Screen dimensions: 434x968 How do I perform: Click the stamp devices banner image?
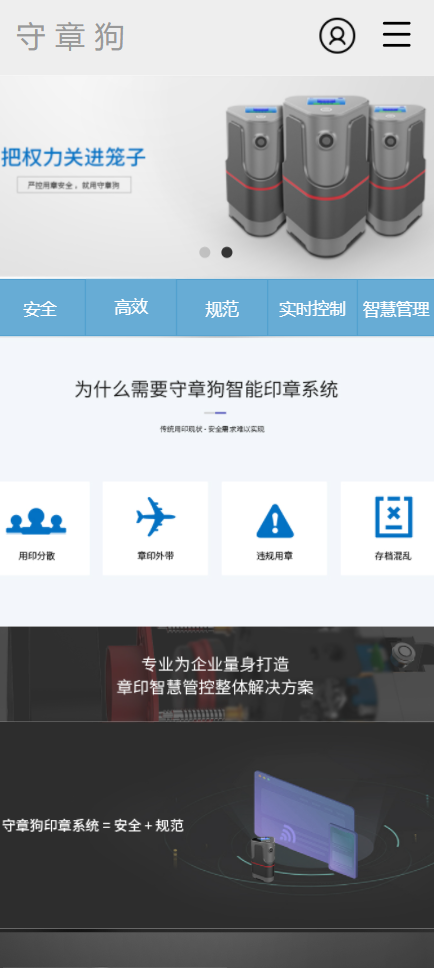[x=325, y=175]
